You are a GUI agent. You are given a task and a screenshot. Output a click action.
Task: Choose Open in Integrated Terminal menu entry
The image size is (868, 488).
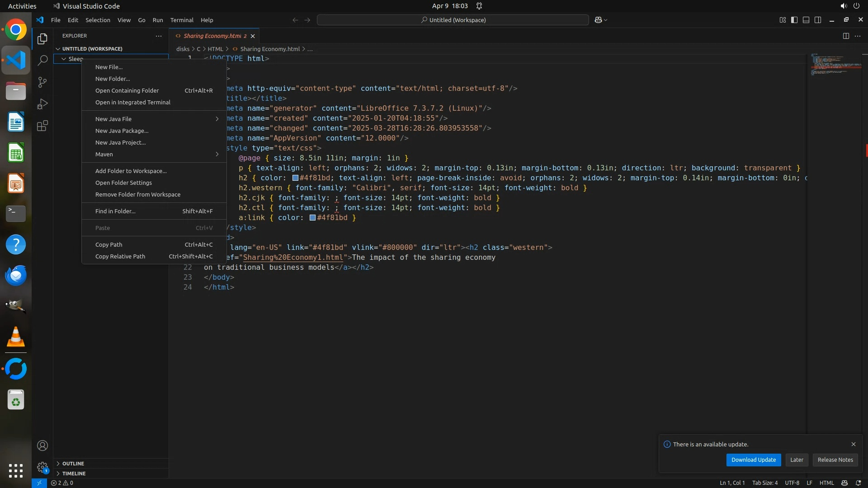pyautogui.click(x=133, y=102)
